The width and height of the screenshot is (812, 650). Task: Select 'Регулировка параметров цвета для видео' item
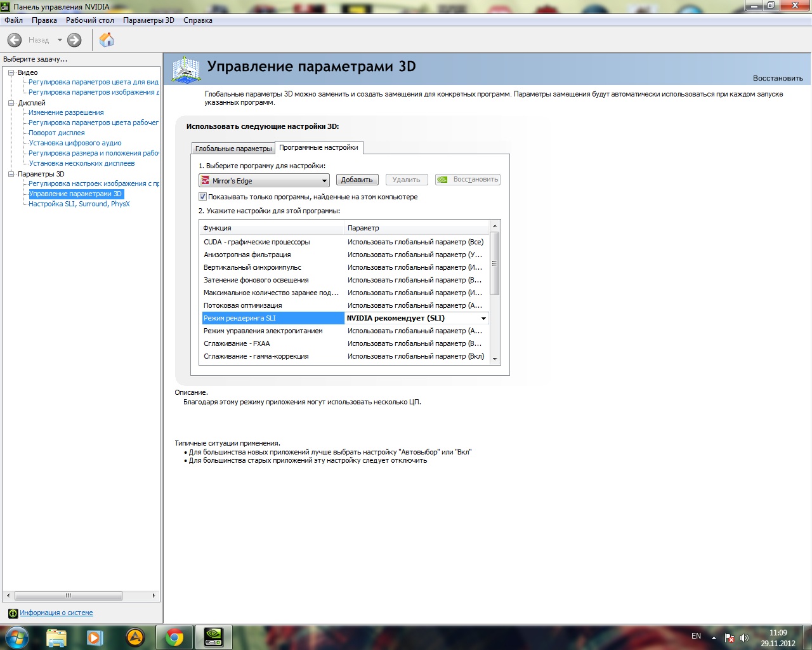(x=94, y=83)
